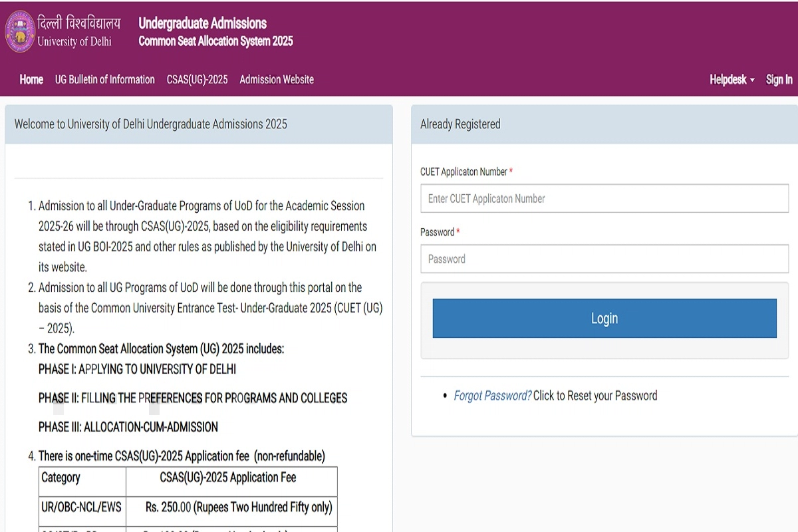798x532 pixels.
Task: Focus the CUET Application Number field
Action: tap(604, 199)
